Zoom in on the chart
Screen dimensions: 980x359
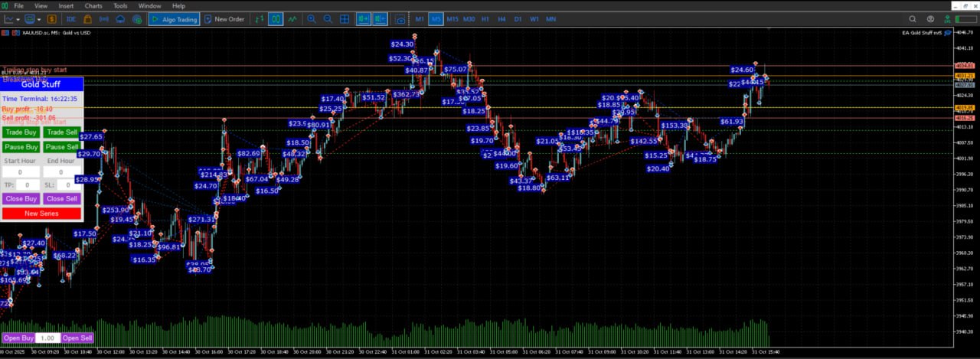312,19
